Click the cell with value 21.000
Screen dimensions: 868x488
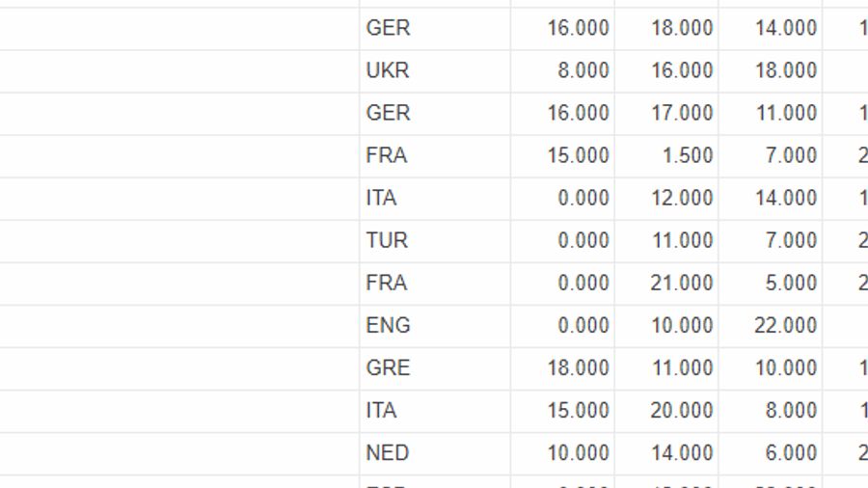666,284
